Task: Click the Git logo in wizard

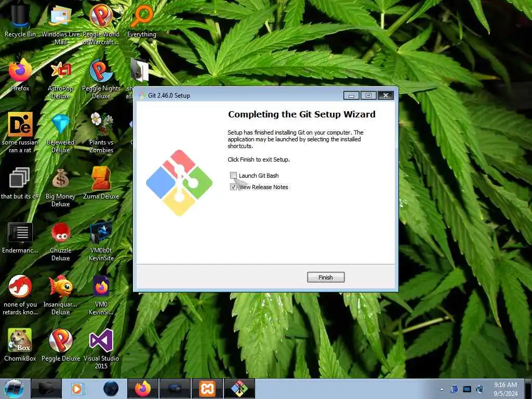Action: click(179, 182)
